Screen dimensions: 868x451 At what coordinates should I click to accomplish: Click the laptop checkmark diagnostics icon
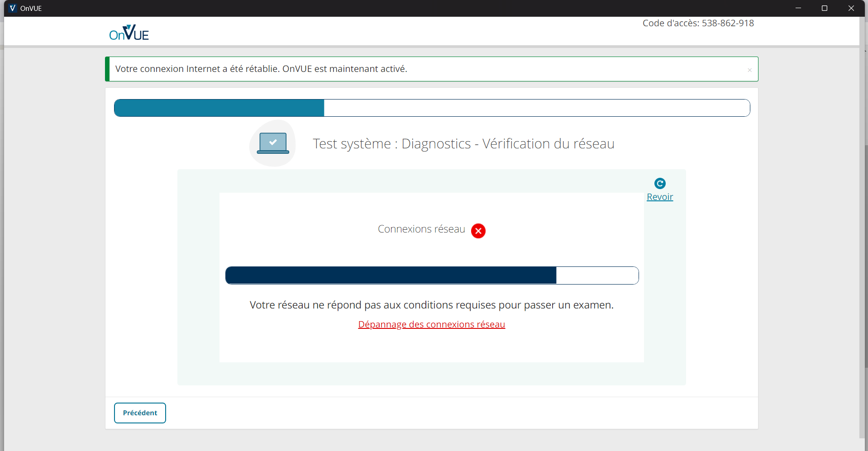[x=273, y=143]
